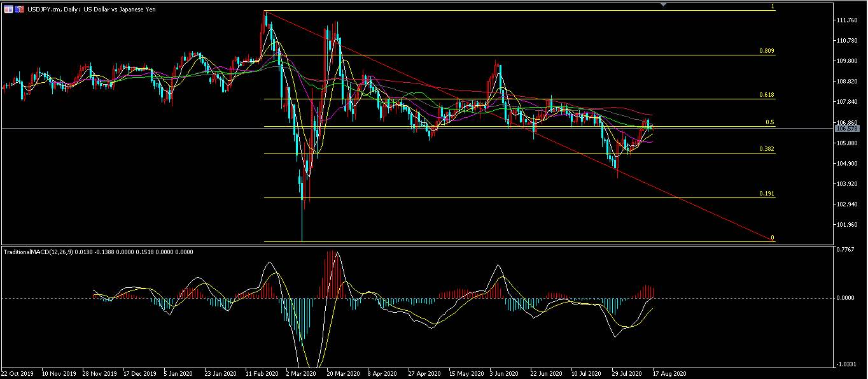This screenshot has height=379, width=868.
Task: Select the Fibonacci level label 0.5
Action: click(x=769, y=122)
